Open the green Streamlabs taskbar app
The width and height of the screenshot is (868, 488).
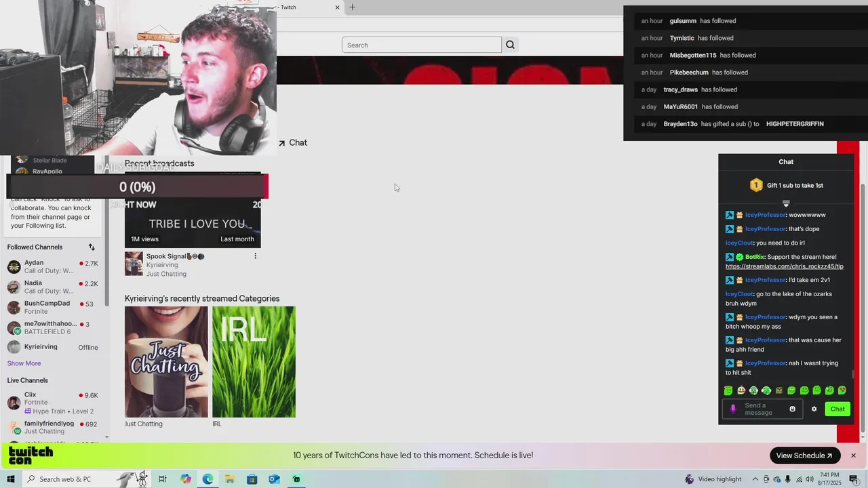point(296,479)
